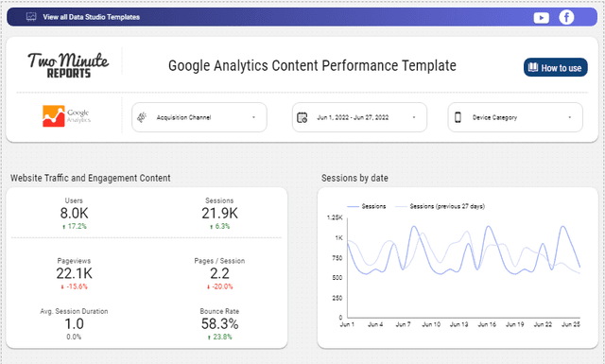Click the Google Analytics Content Performance Template title

pyautogui.click(x=312, y=65)
